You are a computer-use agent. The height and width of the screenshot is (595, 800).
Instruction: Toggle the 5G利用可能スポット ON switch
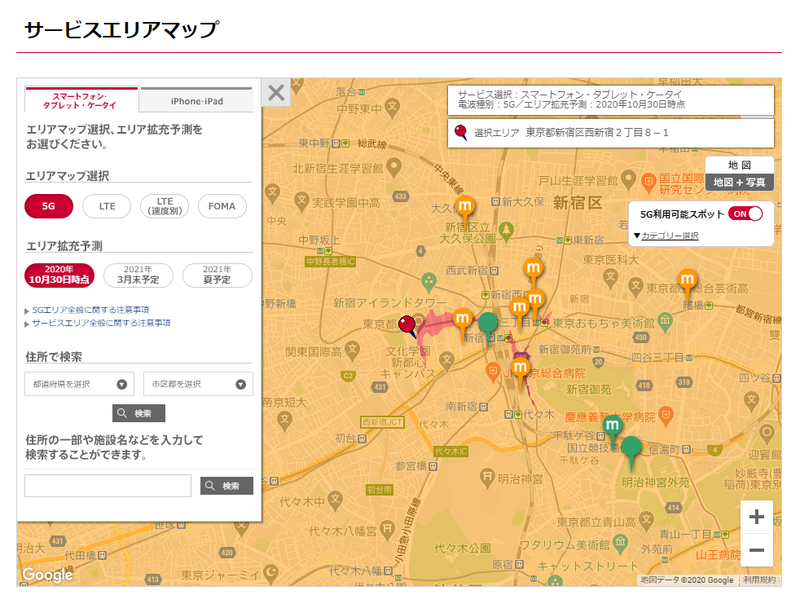tap(745, 214)
